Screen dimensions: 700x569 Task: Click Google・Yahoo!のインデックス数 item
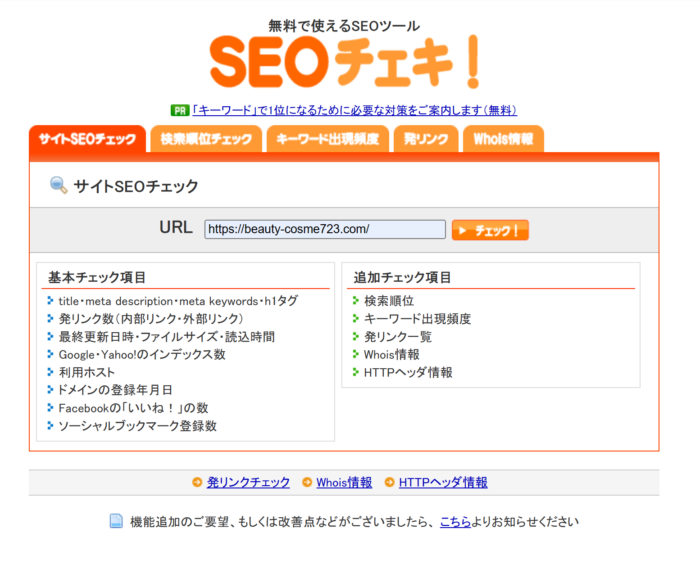coord(142,354)
